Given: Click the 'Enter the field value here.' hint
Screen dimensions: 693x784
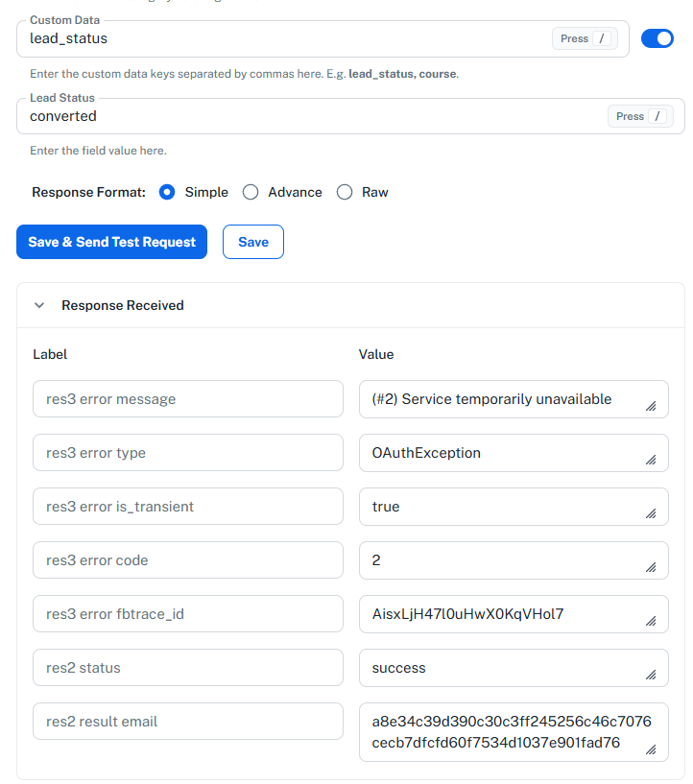Looking at the screenshot, I should point(98,151).
